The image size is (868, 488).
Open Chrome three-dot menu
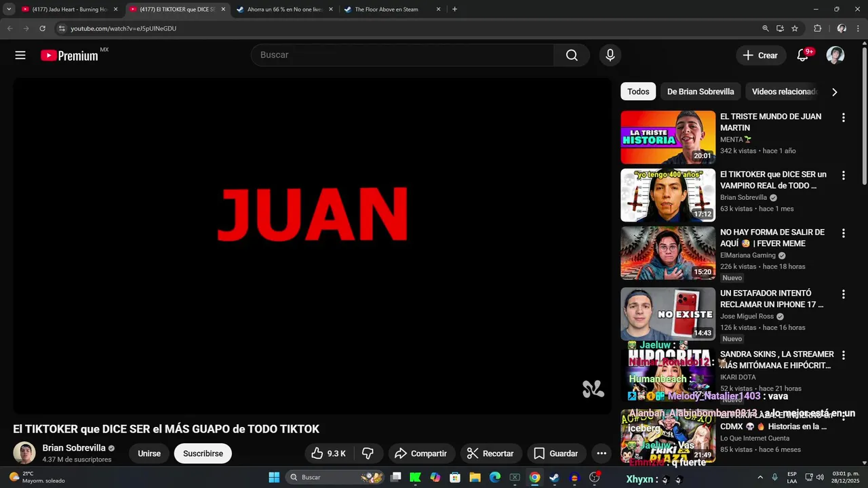click(859, 28)
